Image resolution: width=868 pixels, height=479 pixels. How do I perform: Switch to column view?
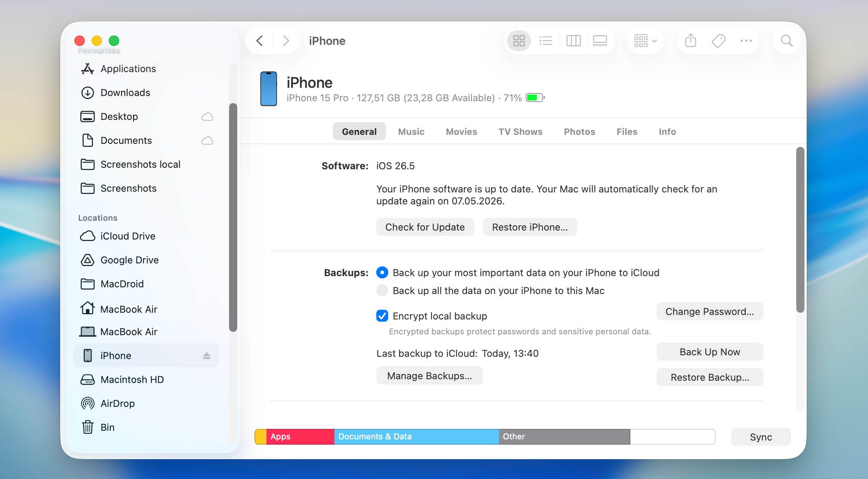point(573,41)
